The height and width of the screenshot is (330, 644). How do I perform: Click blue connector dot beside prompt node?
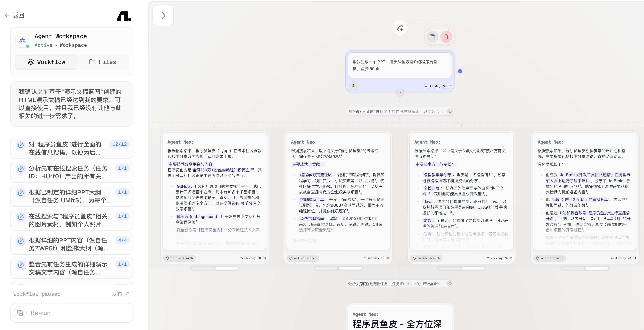(x=460, y=71)
